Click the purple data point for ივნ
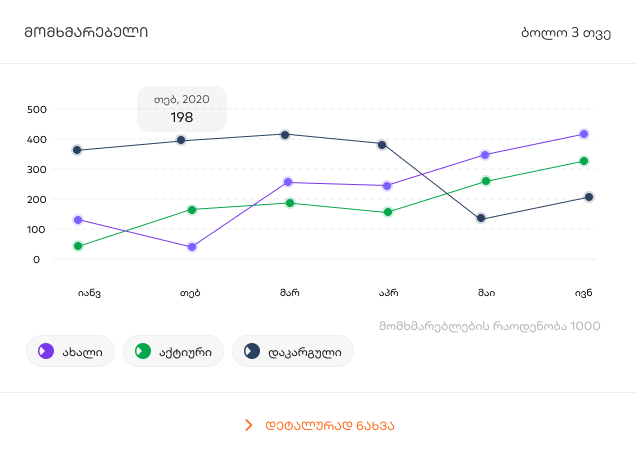This screenshot has width=636, height=458. (x=584, y=134)
